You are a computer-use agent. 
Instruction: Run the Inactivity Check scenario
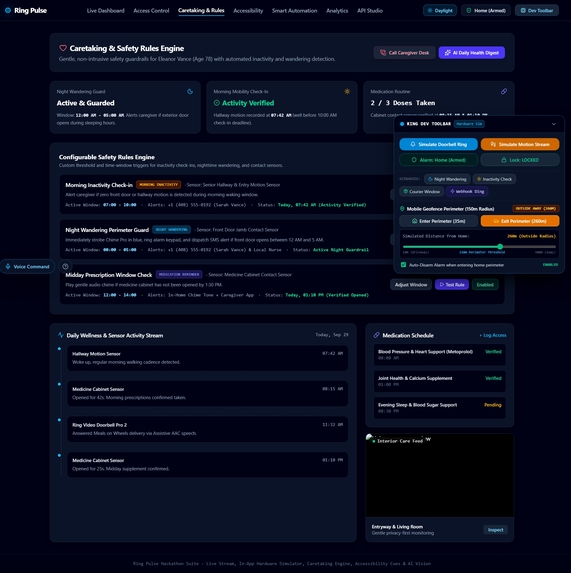(x=494, y=179)
